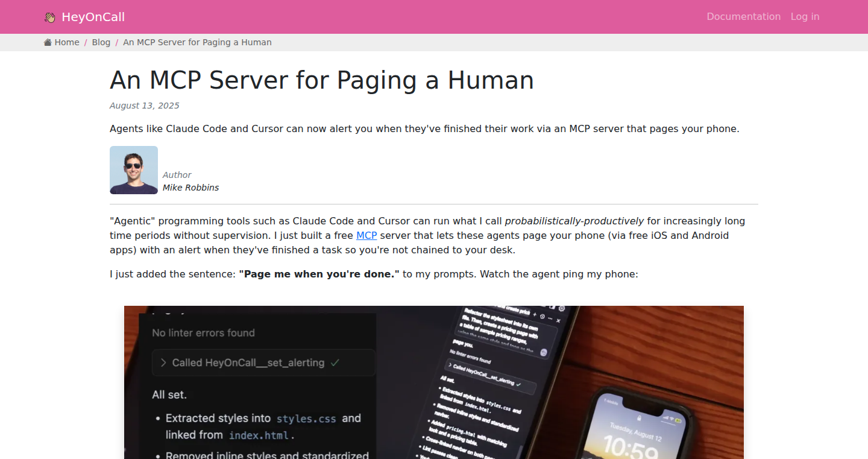Click the house icon in breadcrumb
This screenshot has height=459, width=868.
tap(48, 42)
